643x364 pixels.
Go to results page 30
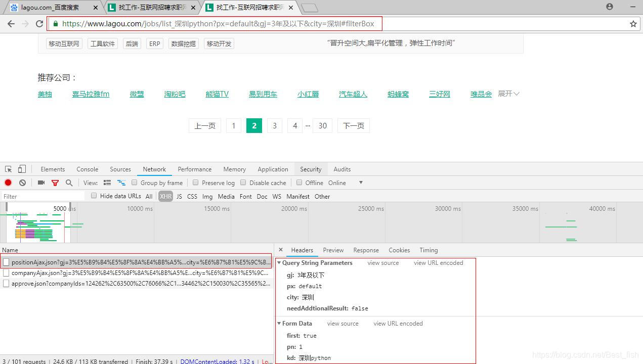[322, 125]
